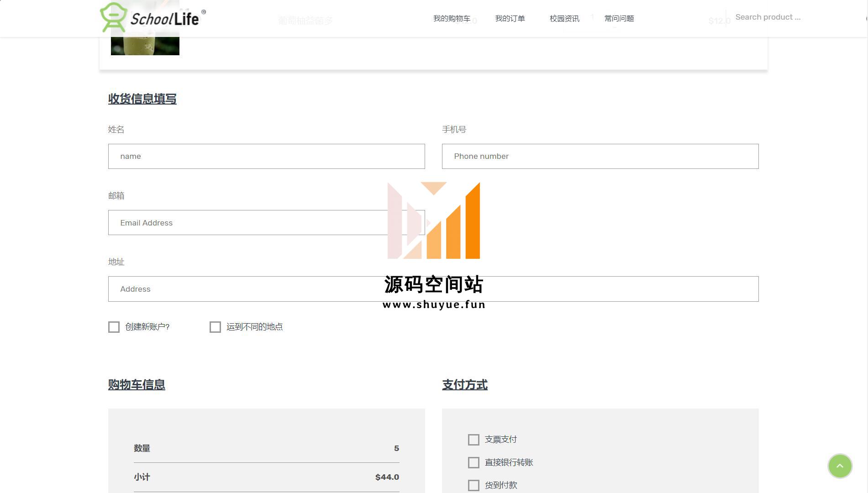This screenshot has width=868, height=493.
Task: Select 直接银行转账 payment checkbox
Action: (x=473, y=462)
